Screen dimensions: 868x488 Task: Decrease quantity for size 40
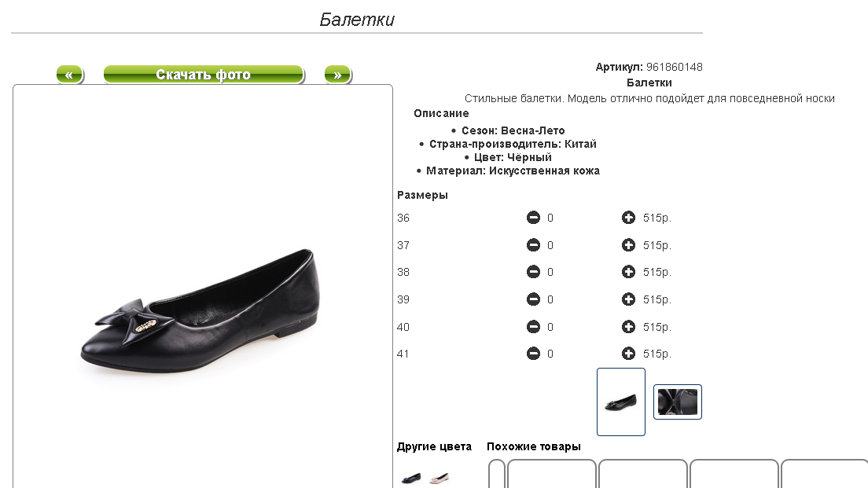(x=533, y=327)
